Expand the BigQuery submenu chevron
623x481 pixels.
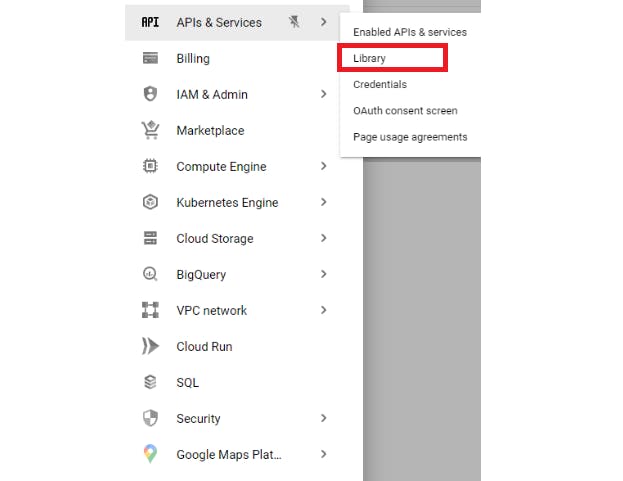point(323,274)
